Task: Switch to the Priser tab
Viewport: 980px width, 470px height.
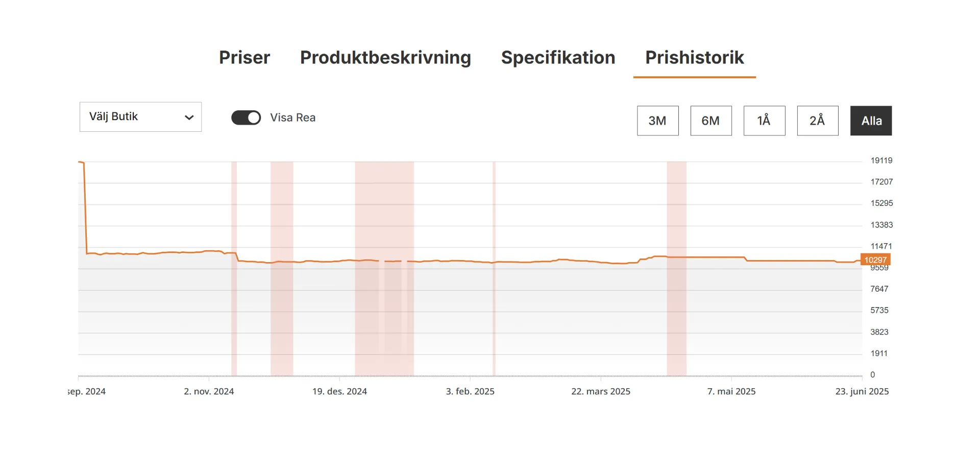Action: pos(244,58)
